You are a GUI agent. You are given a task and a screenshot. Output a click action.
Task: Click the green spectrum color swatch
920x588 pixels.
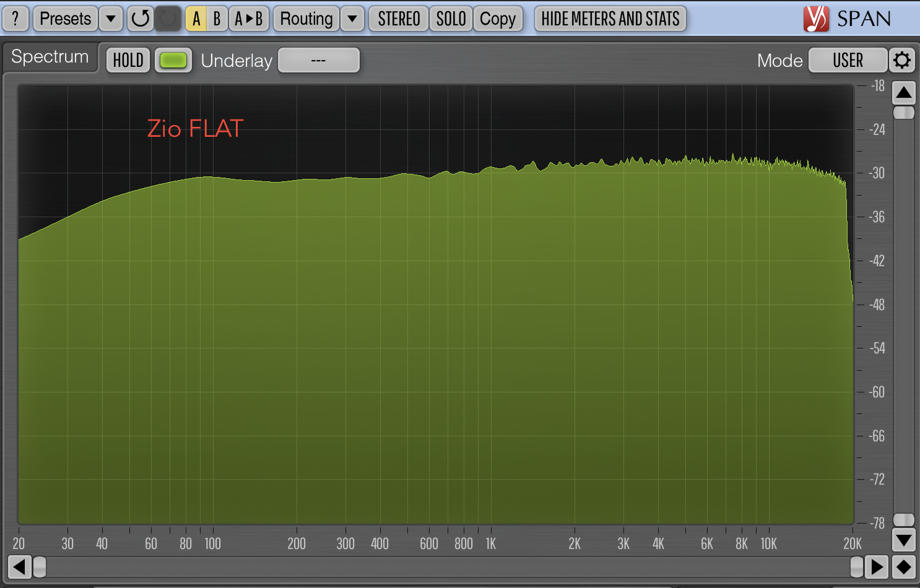pos(173,60)
